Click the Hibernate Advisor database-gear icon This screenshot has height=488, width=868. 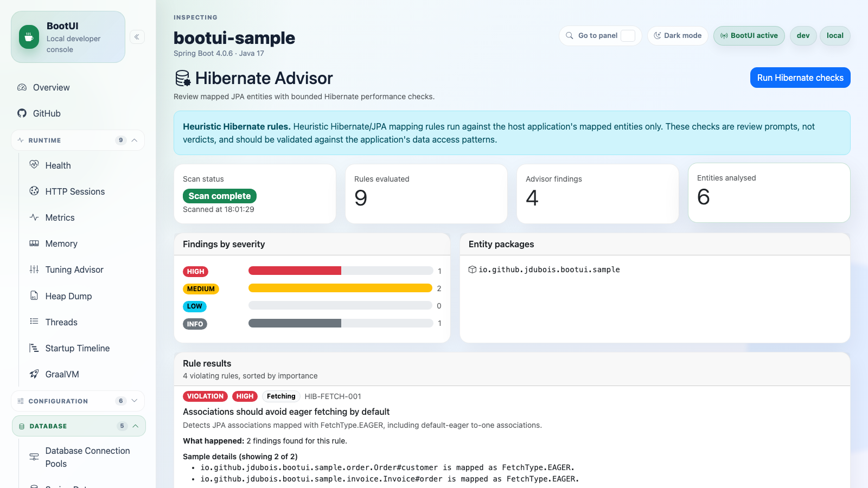point(183,78)
